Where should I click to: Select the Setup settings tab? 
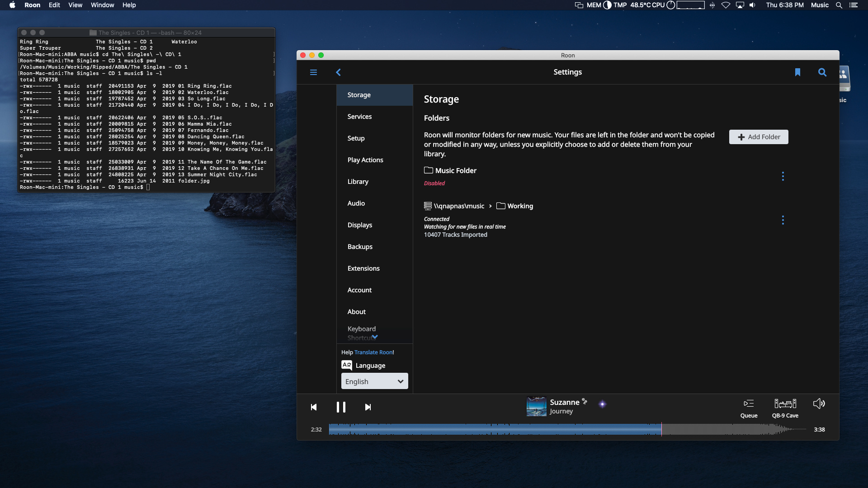[375, 138]
